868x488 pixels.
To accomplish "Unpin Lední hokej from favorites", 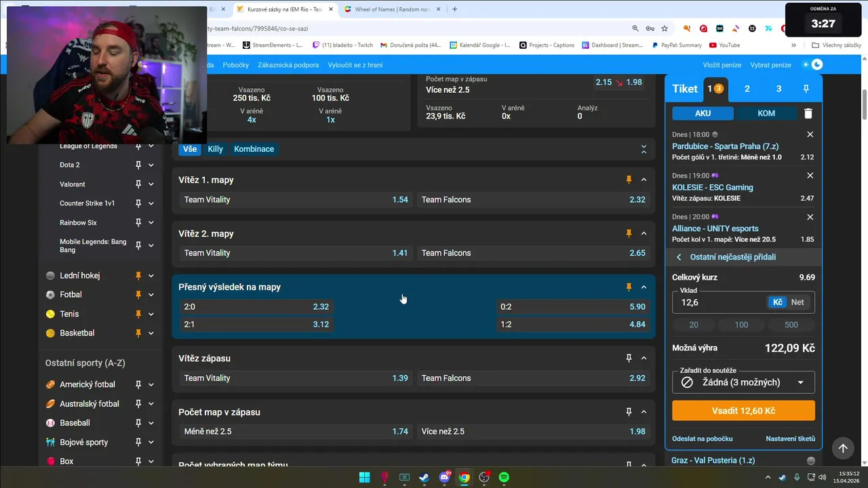I will point(138,276).
